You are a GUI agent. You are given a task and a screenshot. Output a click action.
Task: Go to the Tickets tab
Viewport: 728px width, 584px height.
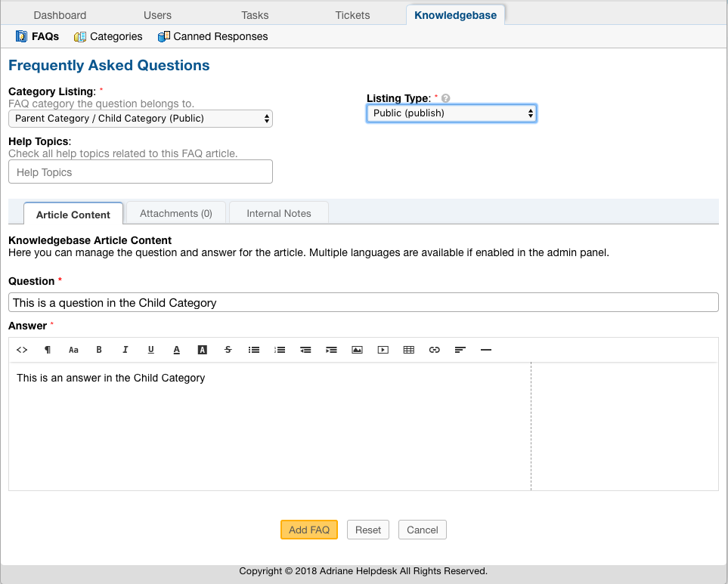[x=352, y=15]
